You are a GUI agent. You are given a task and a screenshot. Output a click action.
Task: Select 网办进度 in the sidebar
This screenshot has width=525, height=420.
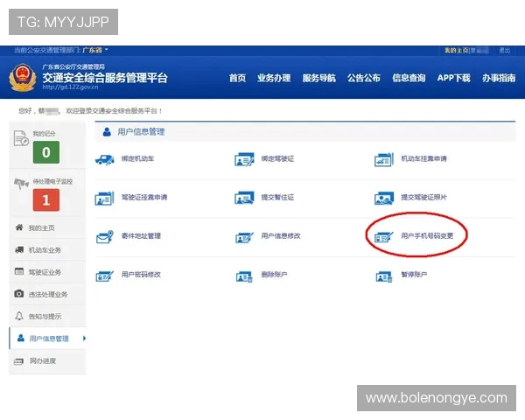(x=47, y=361)
